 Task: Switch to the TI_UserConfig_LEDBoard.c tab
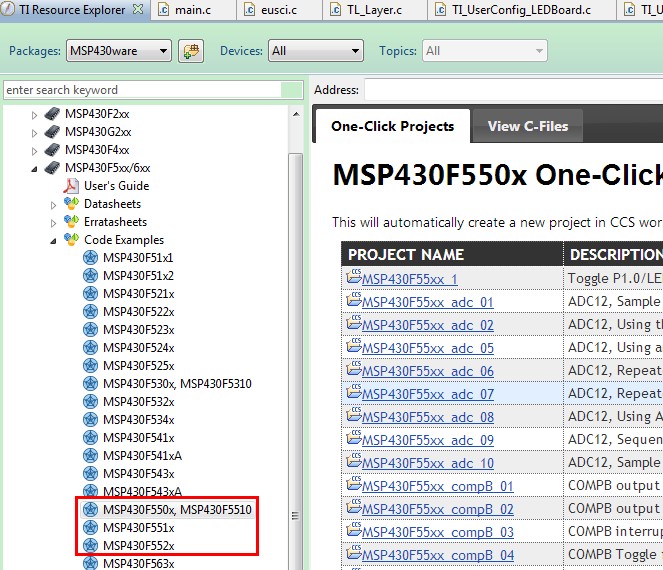(x=521, y=10)
